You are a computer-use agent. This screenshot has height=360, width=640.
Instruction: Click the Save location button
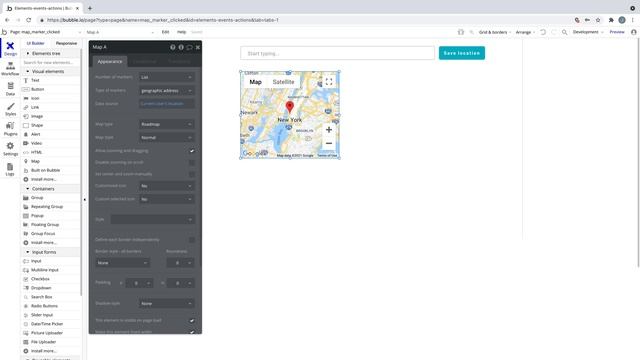pos(462,53)
